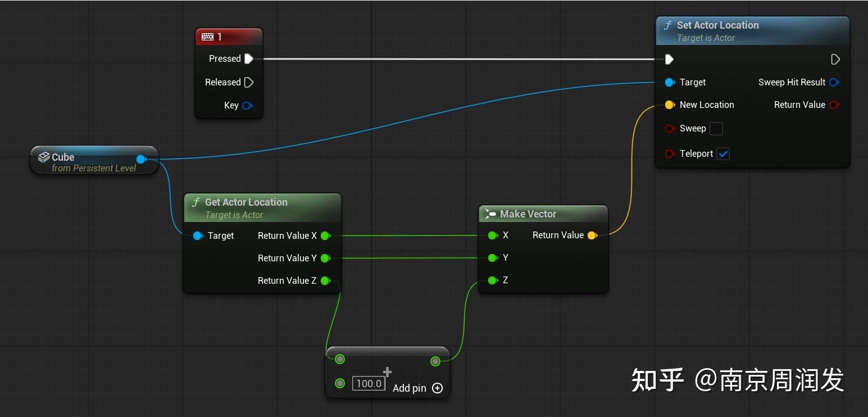Select the keyboard 1 event node title
This screenshot has width=868, height=417.
point(220,37)
